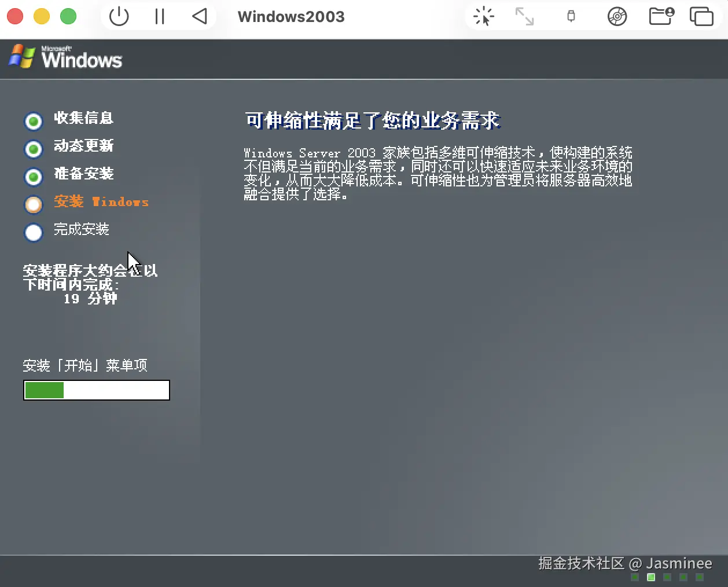Click the Microsoft Windows logo

pos(65,57)
